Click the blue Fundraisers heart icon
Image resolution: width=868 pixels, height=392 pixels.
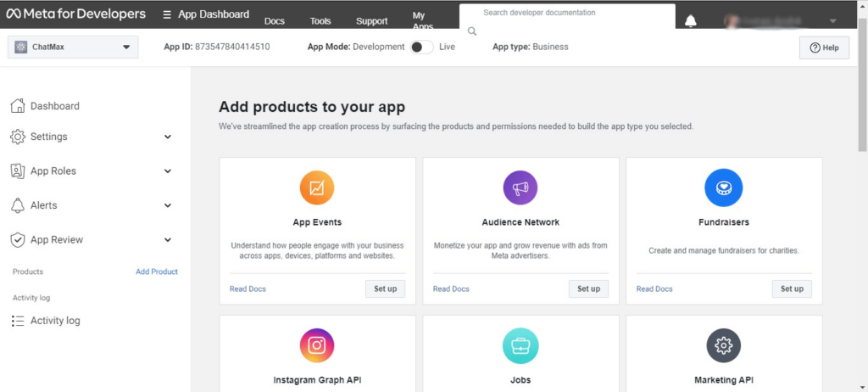724,188
